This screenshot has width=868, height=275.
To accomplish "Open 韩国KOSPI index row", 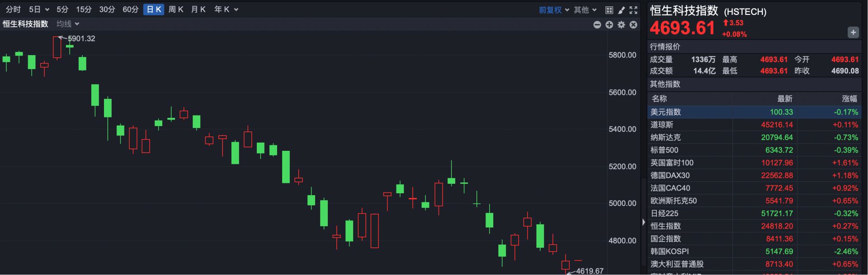I will [754, 252].
